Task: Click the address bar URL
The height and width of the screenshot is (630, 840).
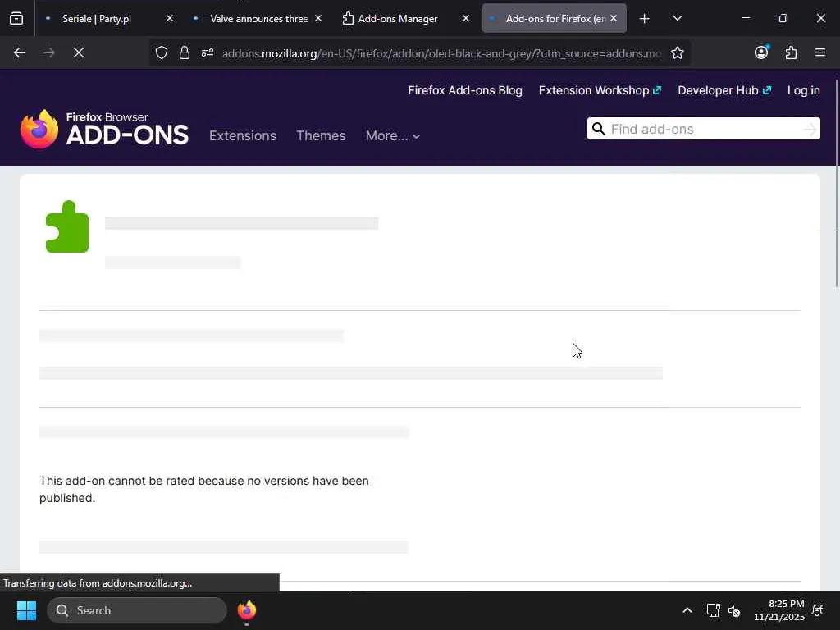Action: click(x=441, y=53)
